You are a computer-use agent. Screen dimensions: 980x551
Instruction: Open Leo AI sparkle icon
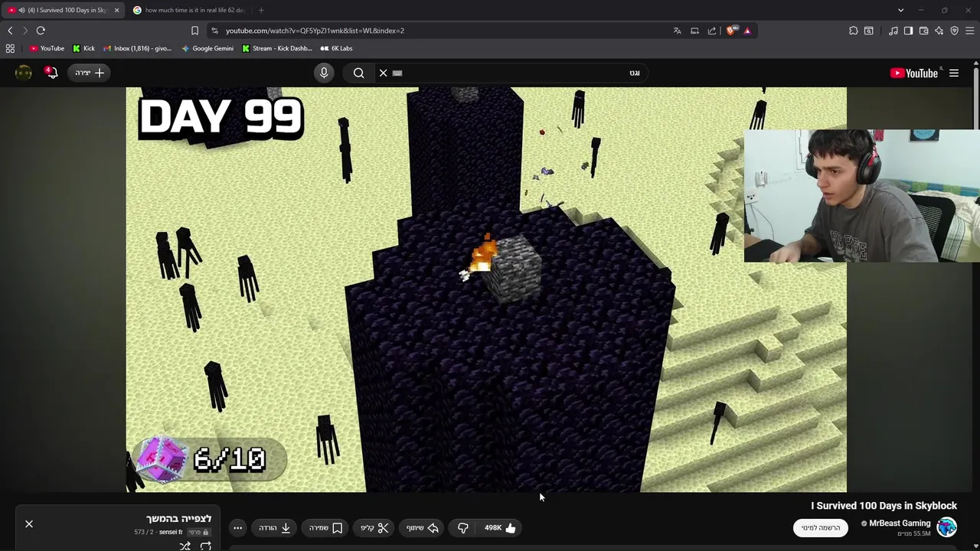939,31
